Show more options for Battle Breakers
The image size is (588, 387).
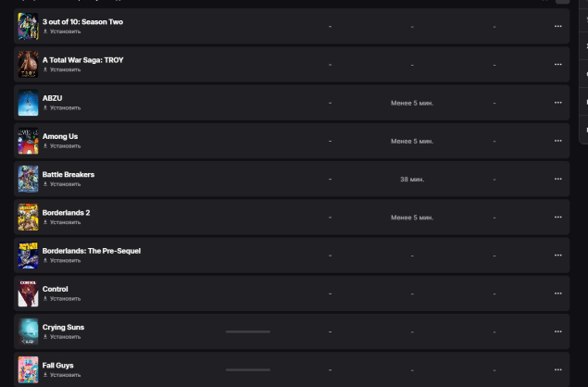pyautogui.click(x=557, y=179)
